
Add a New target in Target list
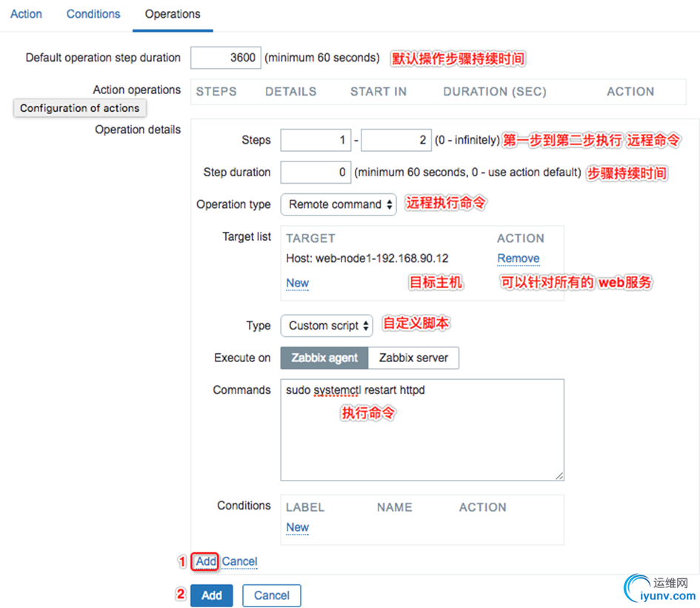(x=297, y=283)
